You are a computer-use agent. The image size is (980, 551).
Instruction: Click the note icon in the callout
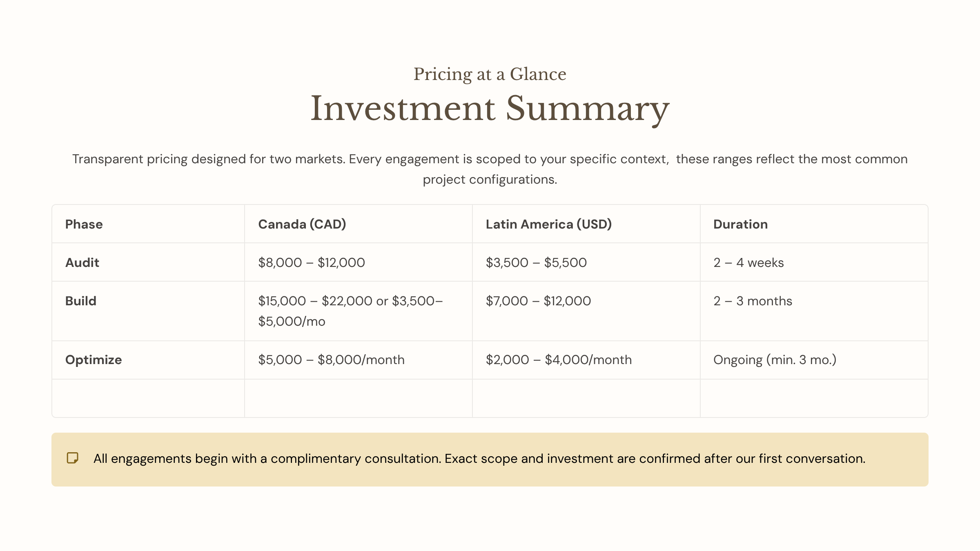(x=73, y=458)
